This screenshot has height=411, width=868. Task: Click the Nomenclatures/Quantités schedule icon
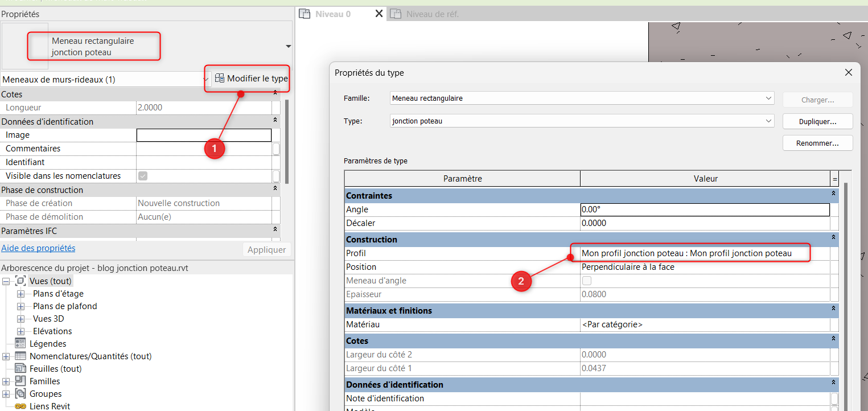(x=21, y=356)
